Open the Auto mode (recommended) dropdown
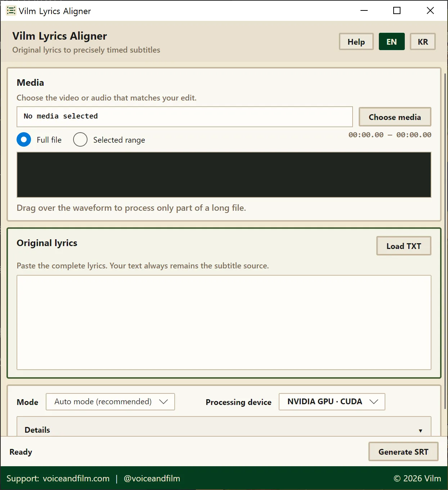Viewport: 448px width, 490px height. pos(110,402)
